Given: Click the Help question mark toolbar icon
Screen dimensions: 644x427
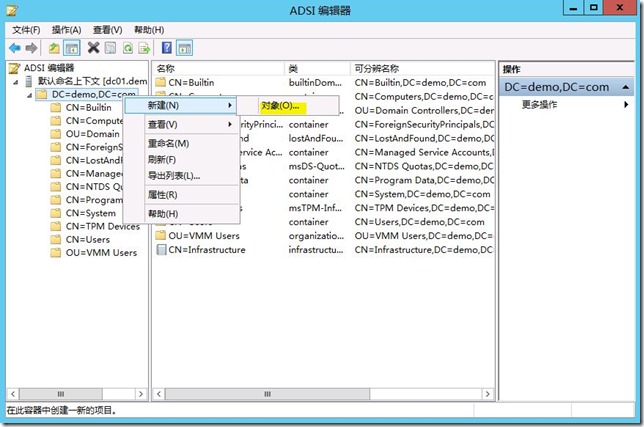Looking at the screenshot, I should point(167,48).
